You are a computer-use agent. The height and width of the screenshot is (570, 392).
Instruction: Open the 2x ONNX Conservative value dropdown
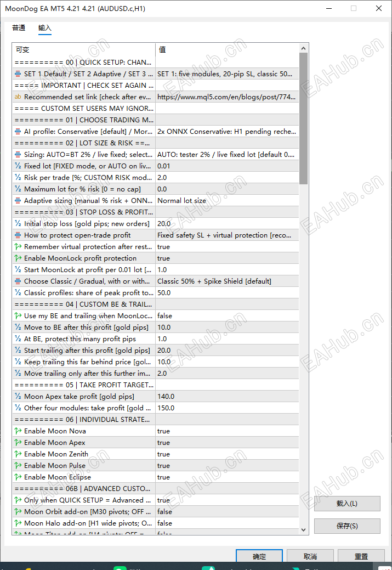tap(227, 131)
